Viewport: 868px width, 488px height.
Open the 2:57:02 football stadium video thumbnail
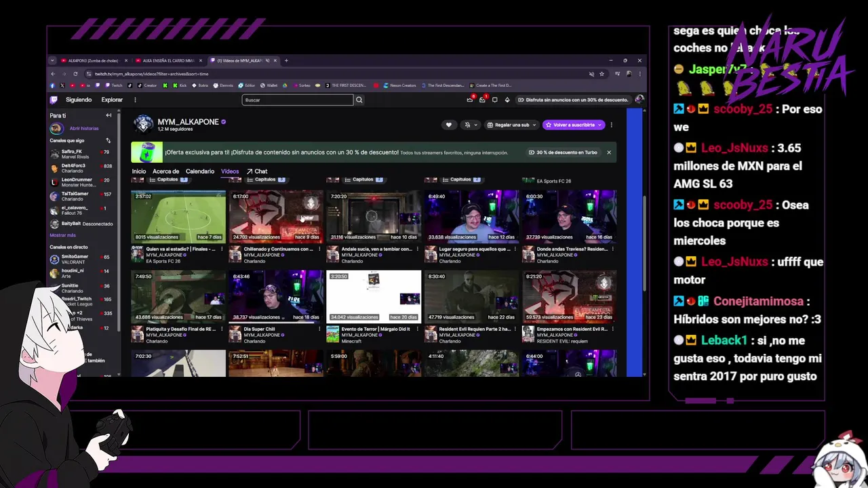(178, 216)
